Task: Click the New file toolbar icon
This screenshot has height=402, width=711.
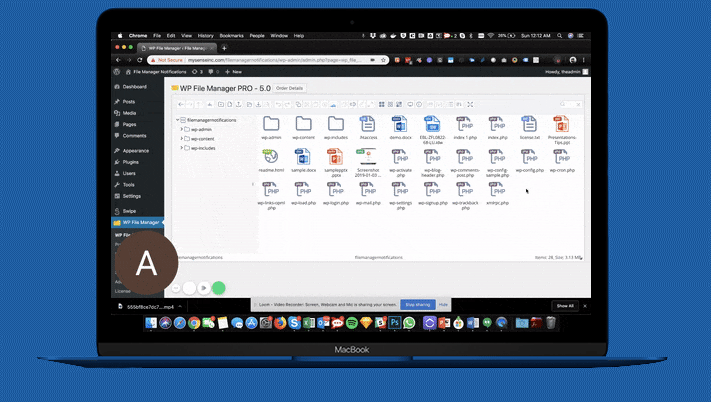Action: 229,104
